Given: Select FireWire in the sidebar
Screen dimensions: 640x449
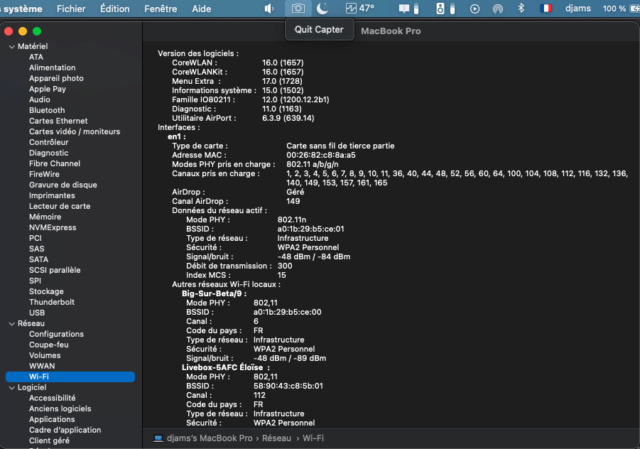Looking at the screenshot, I should pyautogui.click(x=44, y=174).
